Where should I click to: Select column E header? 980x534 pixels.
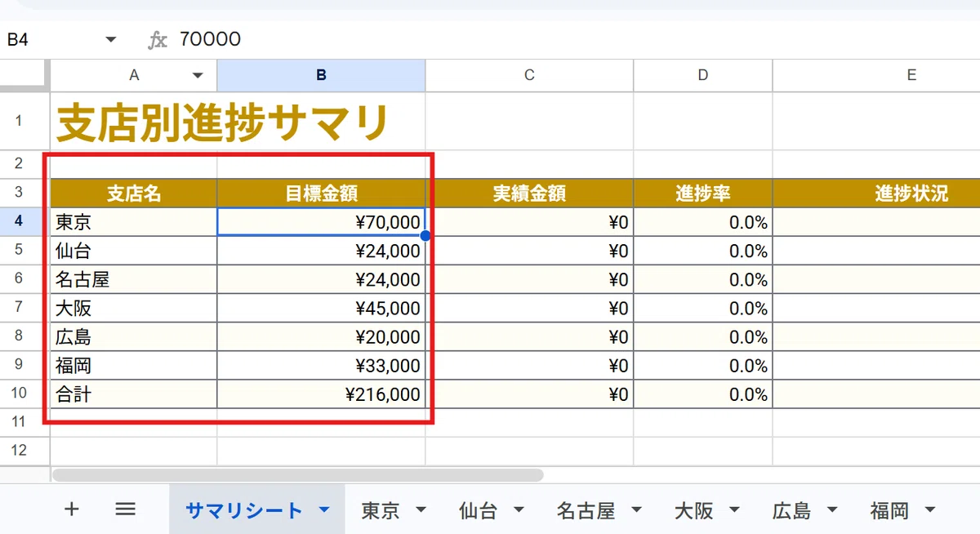[x=876, y=75]
